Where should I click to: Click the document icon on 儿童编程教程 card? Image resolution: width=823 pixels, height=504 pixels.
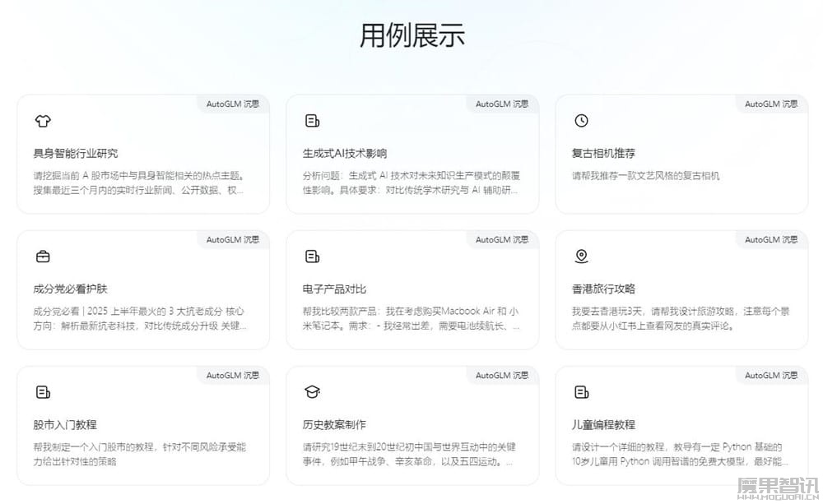point(582,392)
